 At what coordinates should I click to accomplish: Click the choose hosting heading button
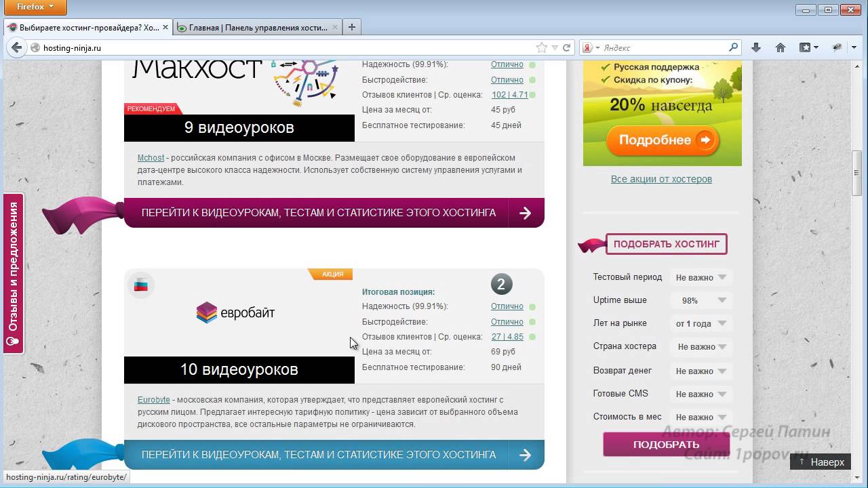[x=666, y=244]
